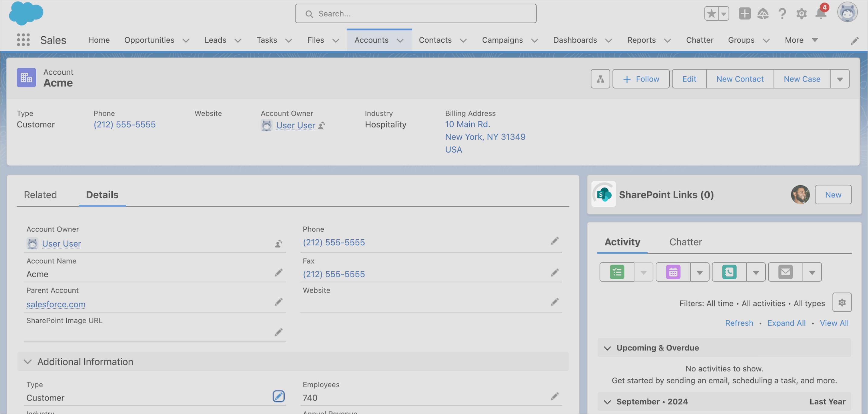Click the Email envelope activity icon
868x414 pixels.
(x=786, y=272)
